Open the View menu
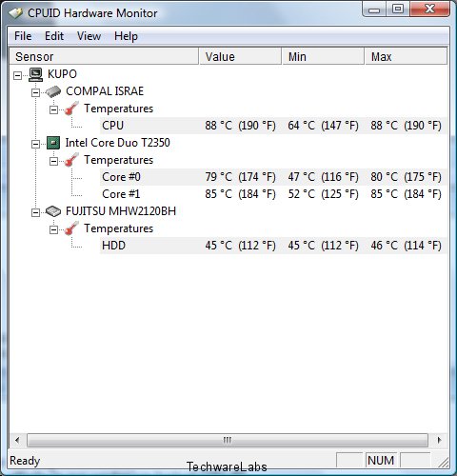Viewport: 457px width, 476px height. coord(89,36)
